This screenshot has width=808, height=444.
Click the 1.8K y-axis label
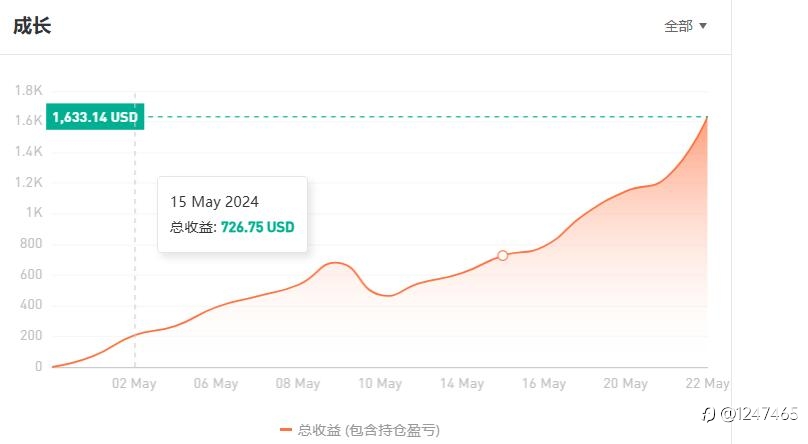pyautogui.click(x=28, y=91)
